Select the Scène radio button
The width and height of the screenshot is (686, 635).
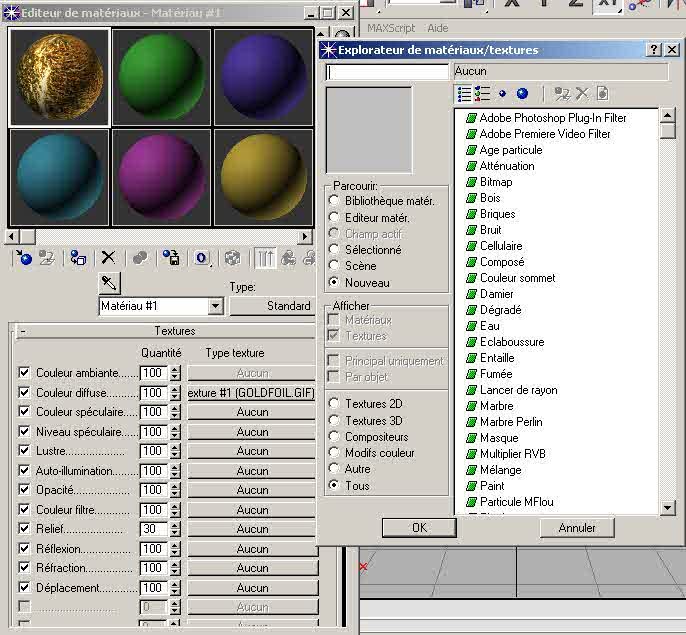point(334,266)
